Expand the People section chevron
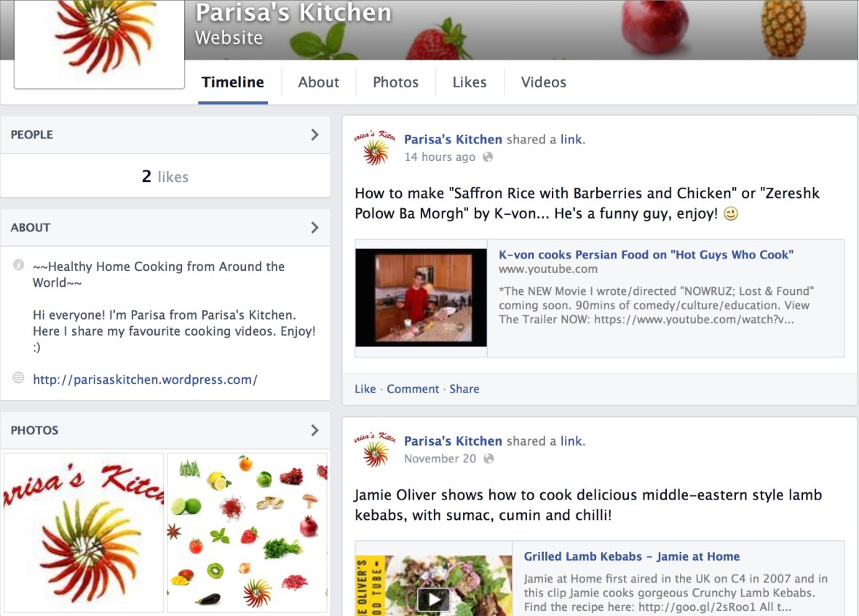 pyautogui.click(x=314, y=135)
